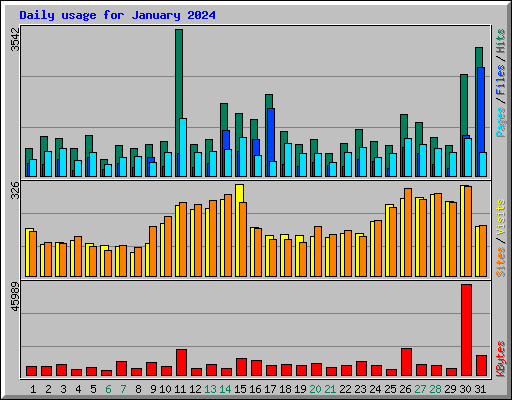Click the 326 sites axis value
The width and height of the screenshot is (512, 400).
point(16,190)
